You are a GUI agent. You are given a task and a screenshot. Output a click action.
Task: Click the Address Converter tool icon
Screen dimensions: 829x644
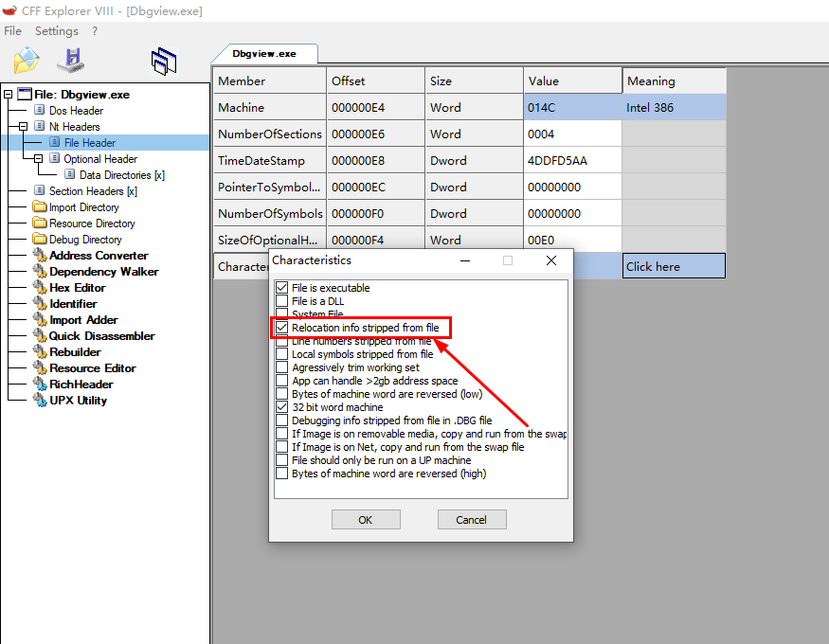click(x=40, y=255)
